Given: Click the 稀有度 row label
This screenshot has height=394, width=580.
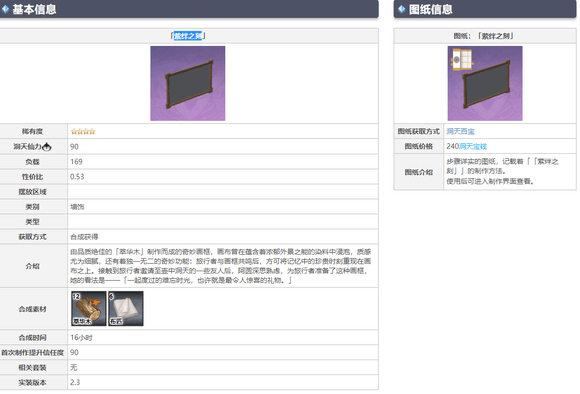Looking at the screenshot, I should coord(33,131).
